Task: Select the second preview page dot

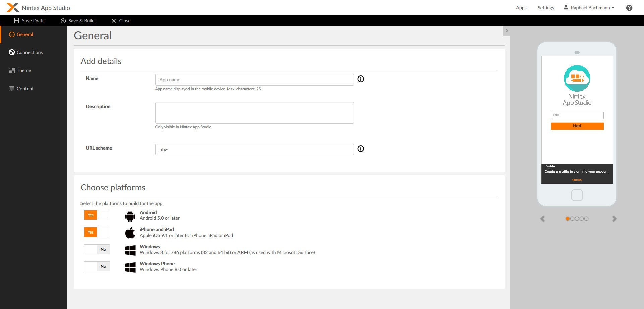Action: [572, 219]
